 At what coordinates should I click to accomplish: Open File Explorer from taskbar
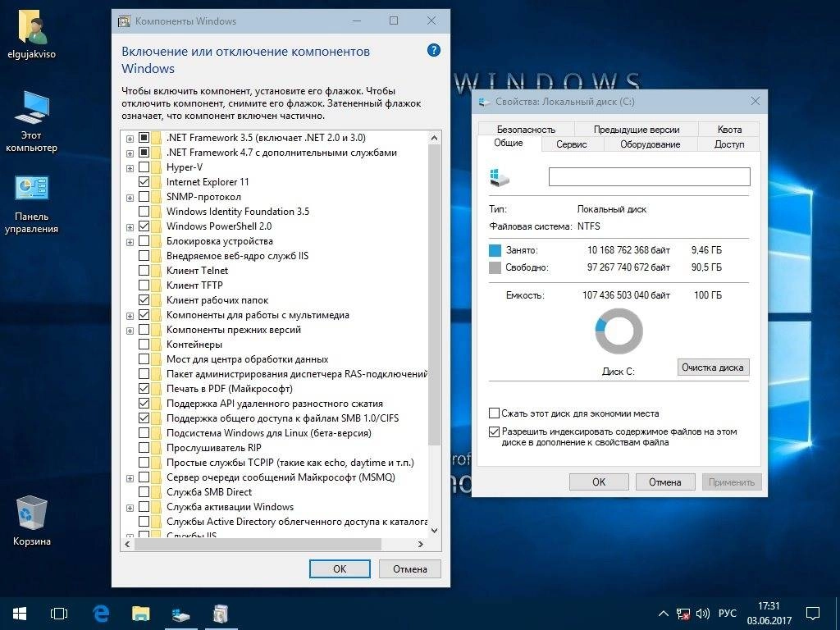141,614
